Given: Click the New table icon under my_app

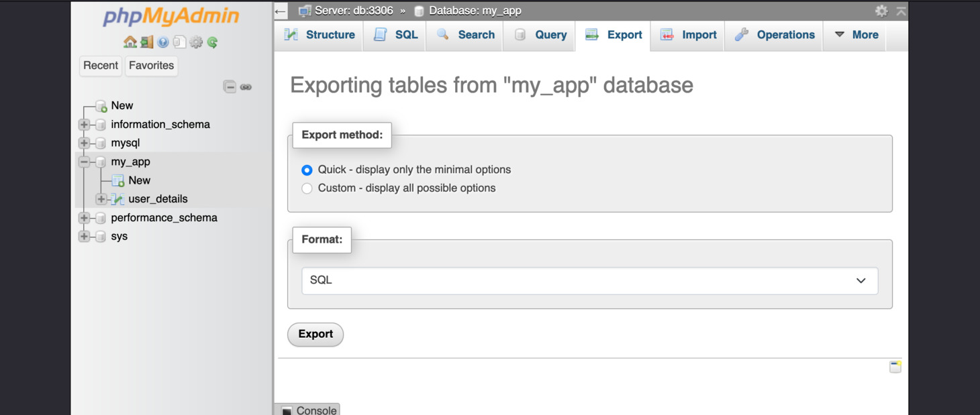Looking at the screenshot, I should (x=118, y=180).
